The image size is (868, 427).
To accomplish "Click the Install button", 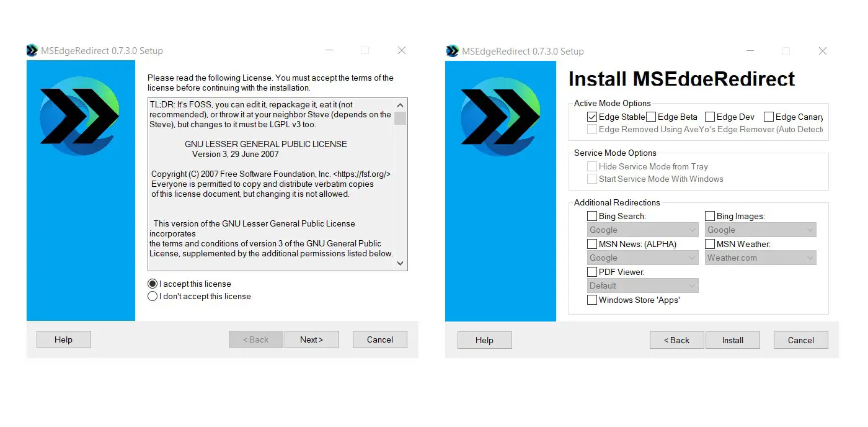I will 732,340.
